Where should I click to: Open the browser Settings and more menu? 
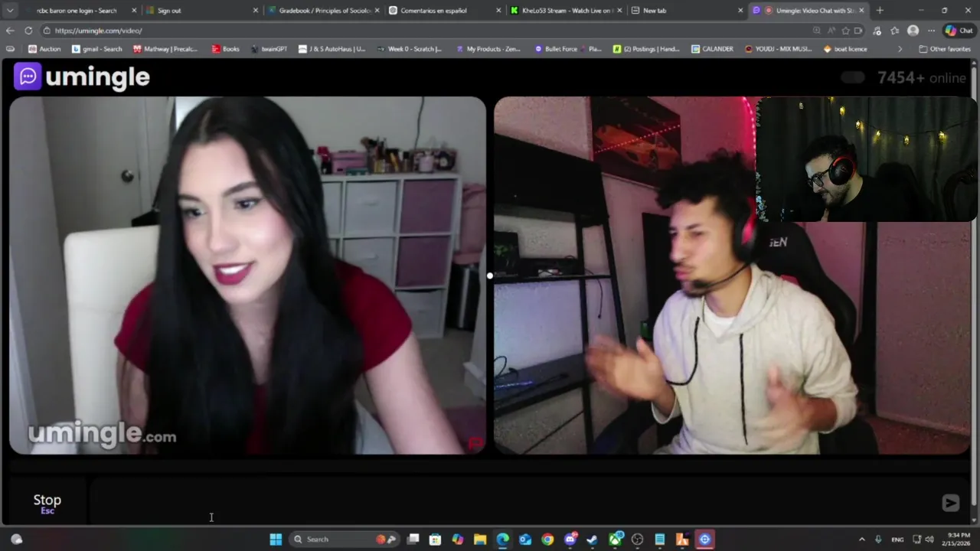(931, 31)
